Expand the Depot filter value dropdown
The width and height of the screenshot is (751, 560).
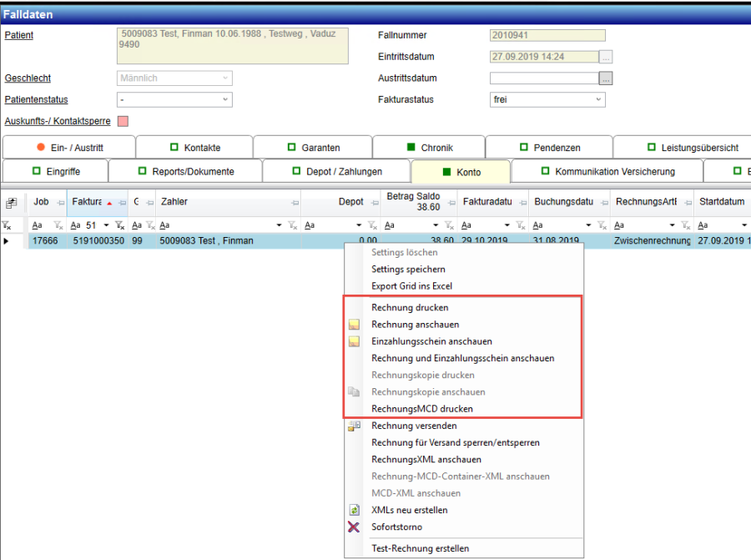tap(359, 225)
